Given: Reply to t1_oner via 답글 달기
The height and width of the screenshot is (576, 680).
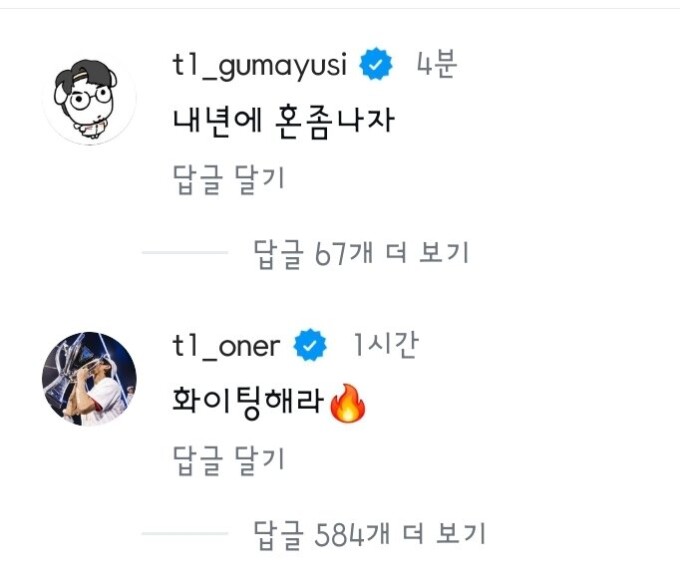Looking at the screenshot, I should click(x=229, y=459).
